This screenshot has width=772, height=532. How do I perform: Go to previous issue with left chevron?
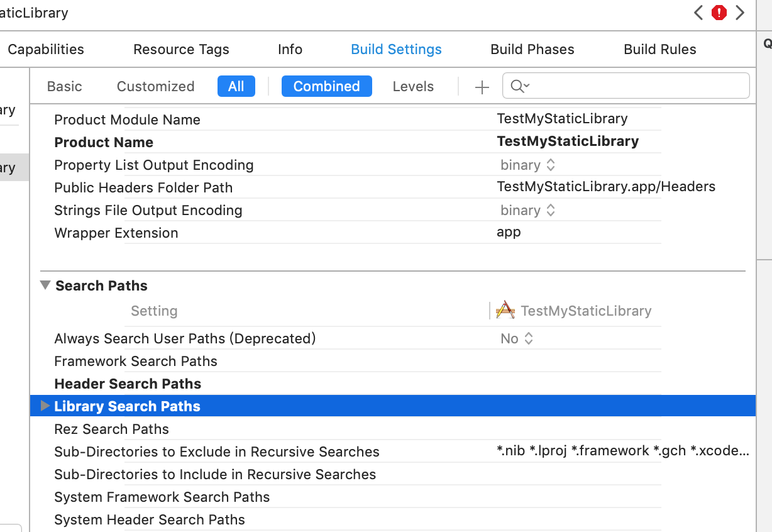[x=698, y=13]
